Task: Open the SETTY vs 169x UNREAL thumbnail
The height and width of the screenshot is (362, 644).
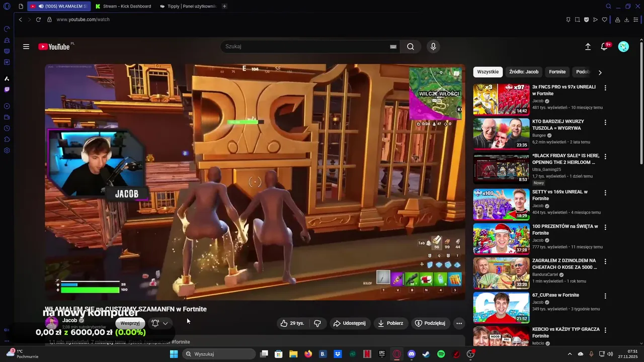Action: (501, 204)
